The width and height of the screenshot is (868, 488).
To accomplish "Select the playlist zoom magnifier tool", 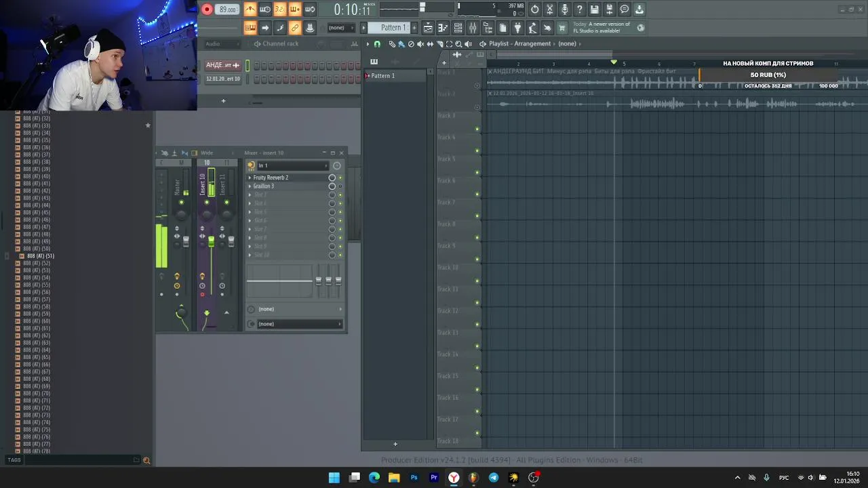I will 458,44.
